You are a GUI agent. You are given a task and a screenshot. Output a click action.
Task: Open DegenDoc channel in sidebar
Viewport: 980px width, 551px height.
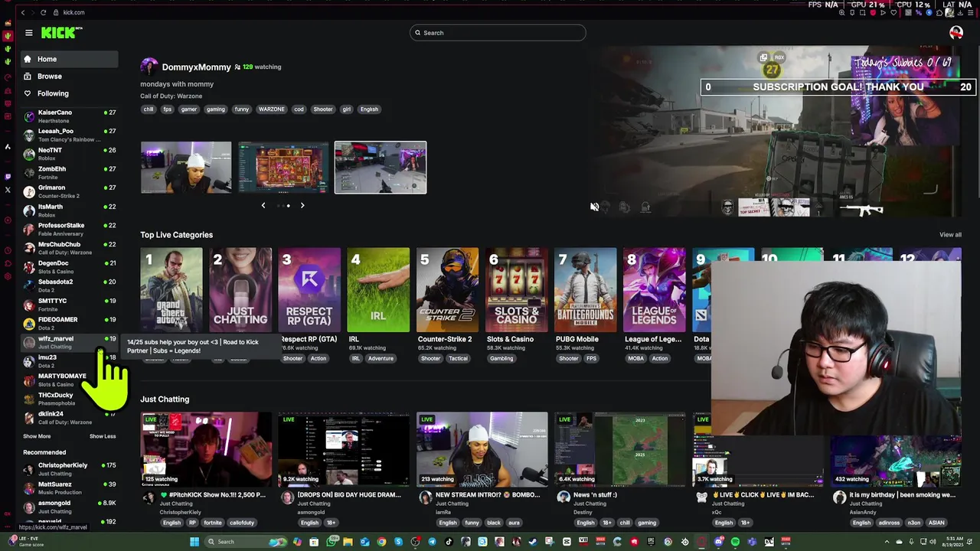tap(69, 267)
